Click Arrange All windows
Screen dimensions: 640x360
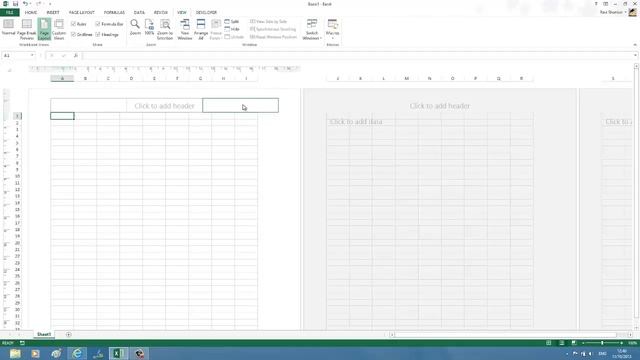[201, 29]
